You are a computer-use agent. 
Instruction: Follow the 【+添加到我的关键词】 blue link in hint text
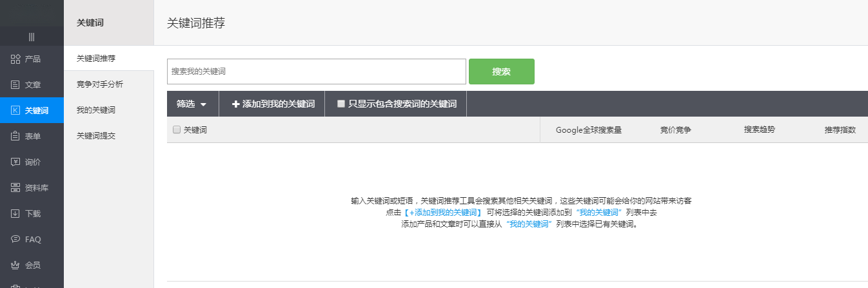point(443,213)
